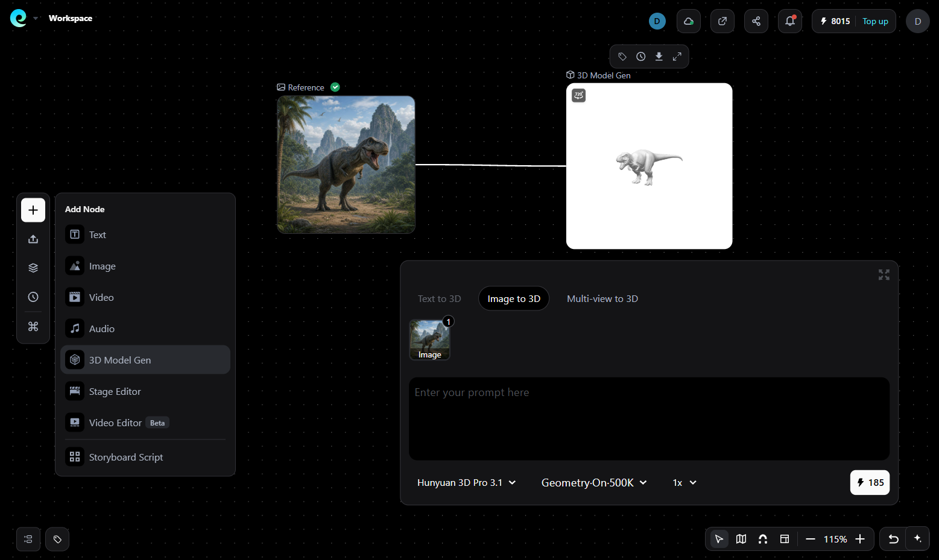939x560 pixels.
Task: Select the Image to 3D tab
Action: (x=514, y=299)
